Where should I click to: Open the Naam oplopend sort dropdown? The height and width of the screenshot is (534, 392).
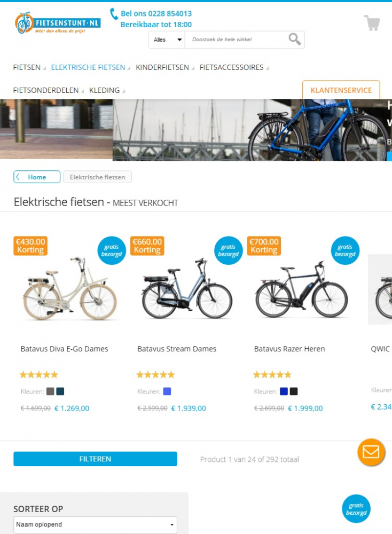click(x=96, y=524)
